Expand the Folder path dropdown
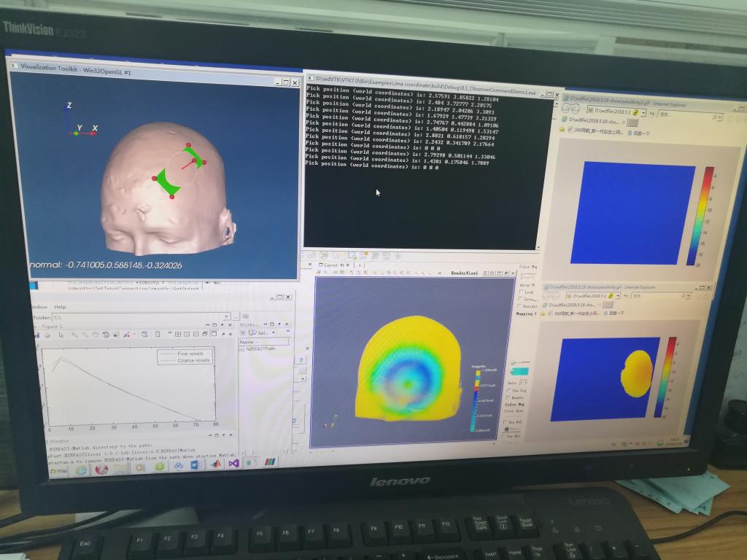 click(226, 317)
